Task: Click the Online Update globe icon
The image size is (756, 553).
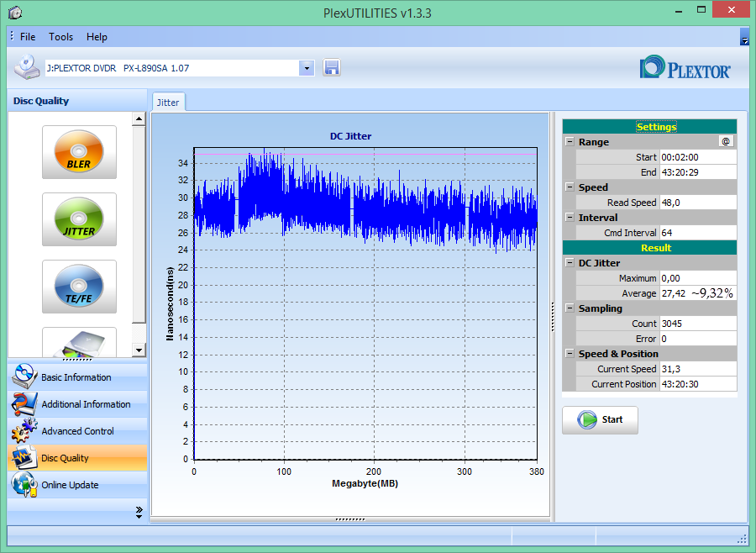Action: point(24,484)
